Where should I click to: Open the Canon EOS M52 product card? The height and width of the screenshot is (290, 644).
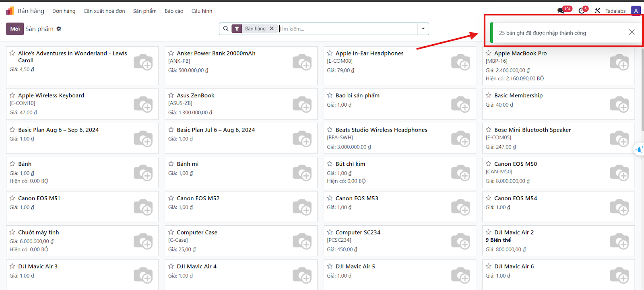[x=241, y=207]
